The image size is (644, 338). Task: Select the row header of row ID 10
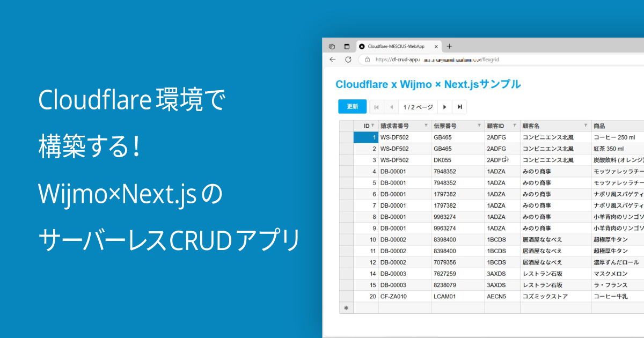346,239
